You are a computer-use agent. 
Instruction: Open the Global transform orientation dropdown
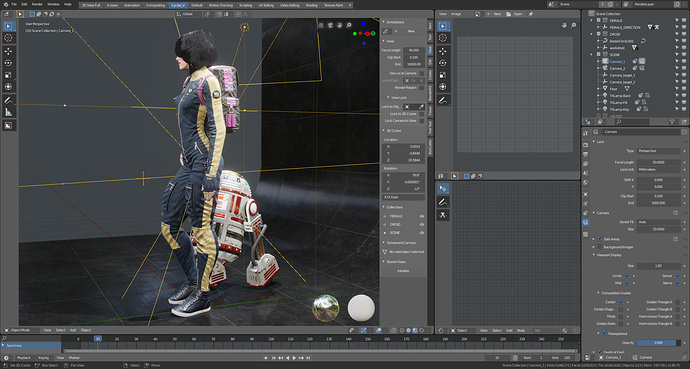pyautogui.click(x=188, y=14)
